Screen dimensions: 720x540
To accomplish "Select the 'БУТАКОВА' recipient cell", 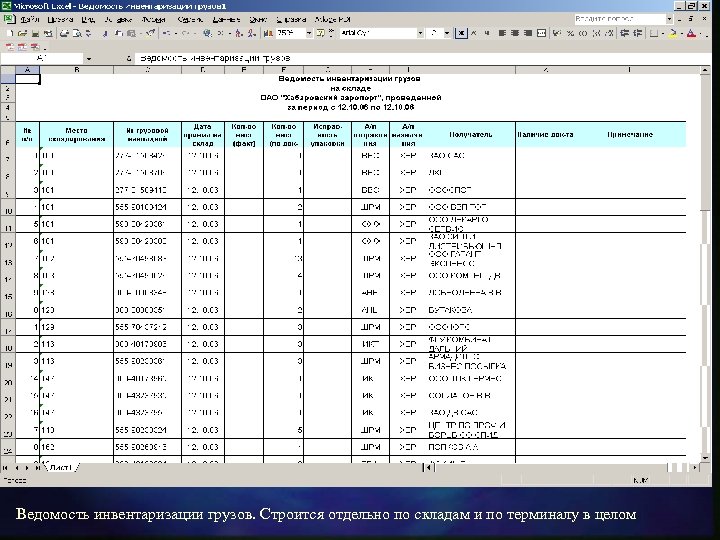I will (x=470, y=310).
